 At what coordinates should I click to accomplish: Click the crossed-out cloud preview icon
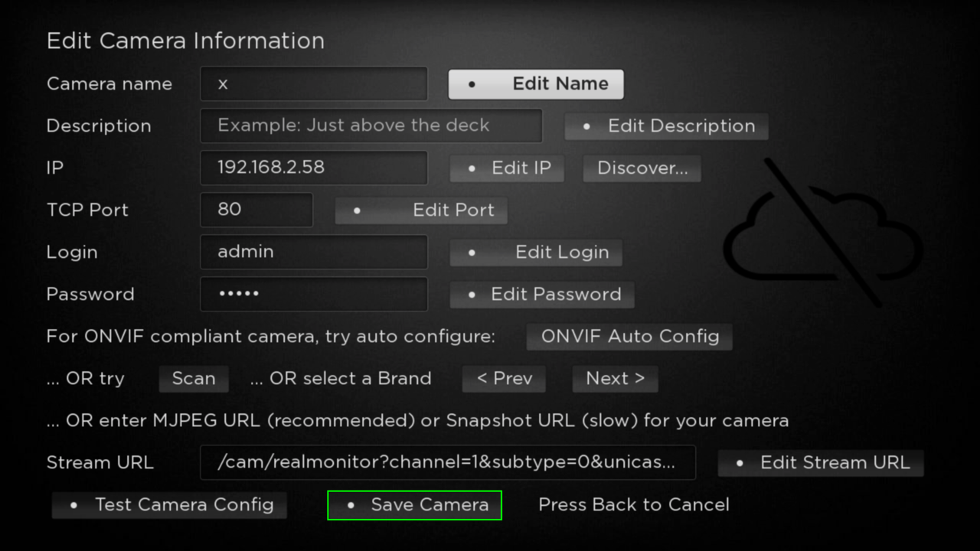(823, 233)
